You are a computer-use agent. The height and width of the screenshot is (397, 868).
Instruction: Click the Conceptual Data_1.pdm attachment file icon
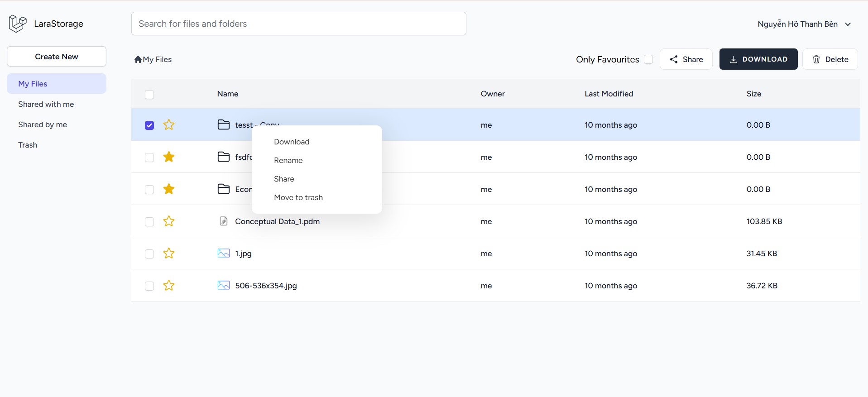(x=223, y=221)
